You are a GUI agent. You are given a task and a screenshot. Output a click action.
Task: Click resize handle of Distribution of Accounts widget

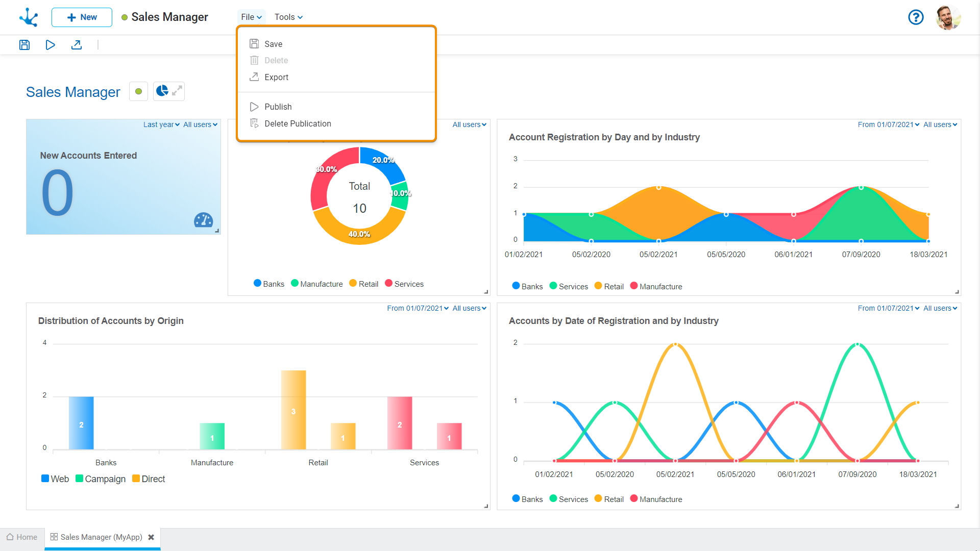(486, 506)
